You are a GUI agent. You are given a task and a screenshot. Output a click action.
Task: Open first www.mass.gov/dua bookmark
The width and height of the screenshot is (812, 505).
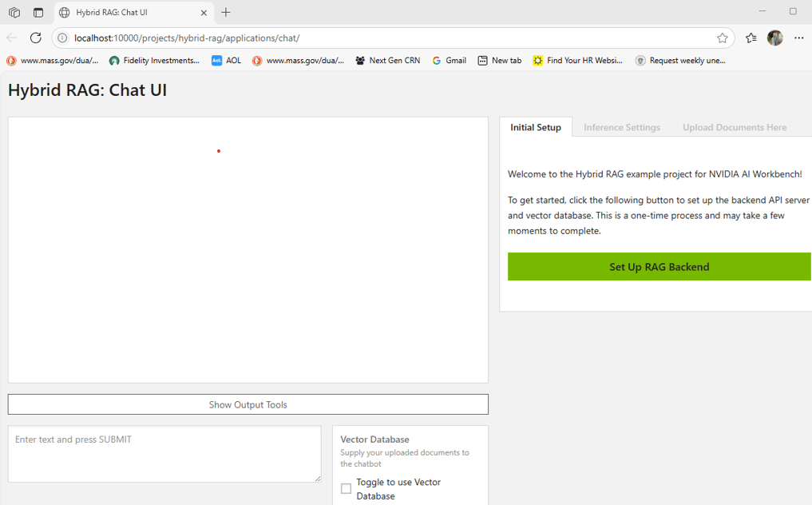[x=53, y=61]
